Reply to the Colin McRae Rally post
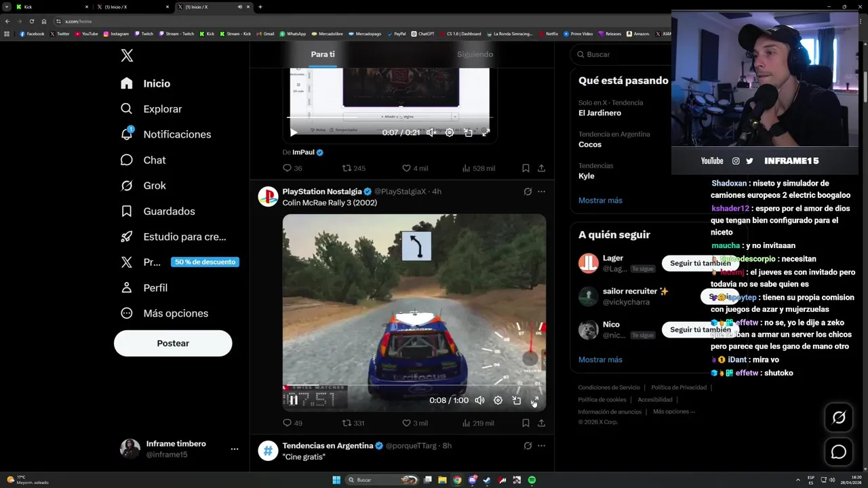Screen dimensions: 868x488 pyautogui.click(x=292, y=423)
